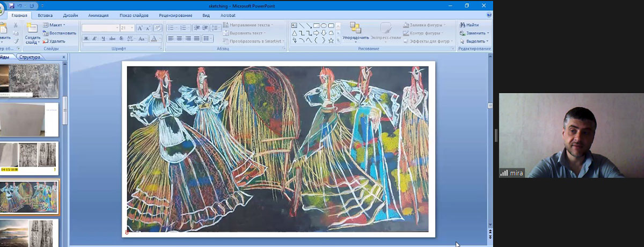Select the straight Line shape
Screen dimensions: 644x247
pos(302,25)
